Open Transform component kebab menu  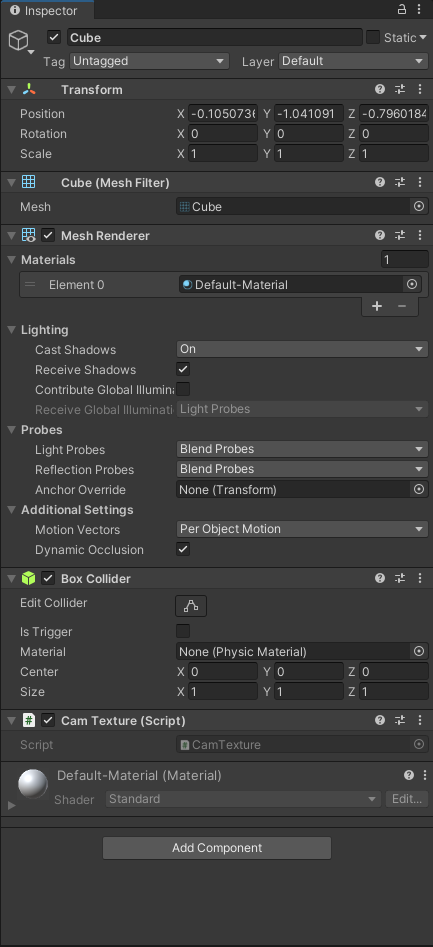tap(420, 89)
